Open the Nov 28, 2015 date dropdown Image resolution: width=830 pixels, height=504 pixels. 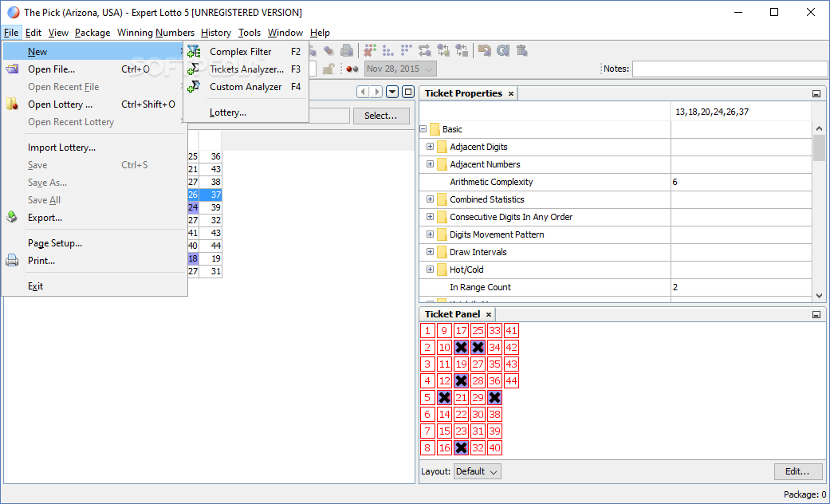click(x=400, y=69)
